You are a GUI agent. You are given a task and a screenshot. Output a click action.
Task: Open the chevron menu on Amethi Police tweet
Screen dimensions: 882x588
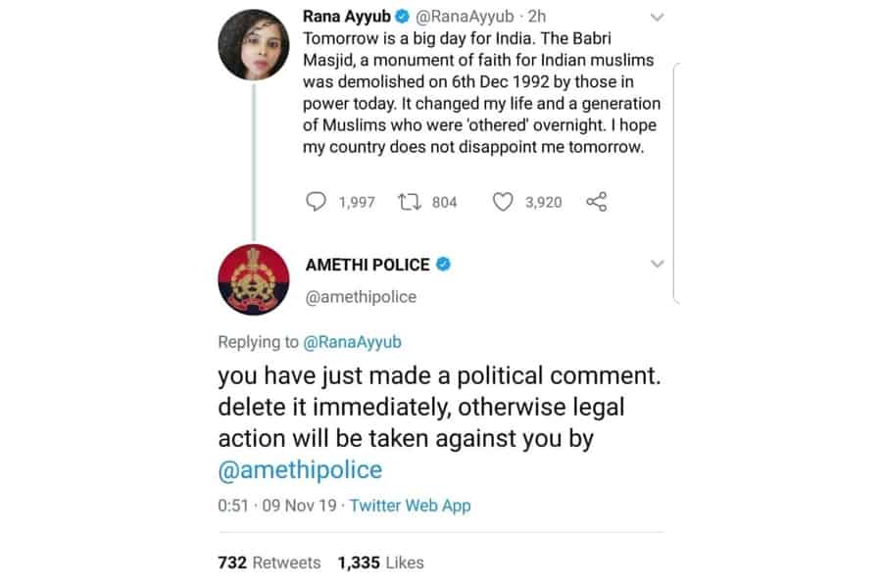pos(657,264)
